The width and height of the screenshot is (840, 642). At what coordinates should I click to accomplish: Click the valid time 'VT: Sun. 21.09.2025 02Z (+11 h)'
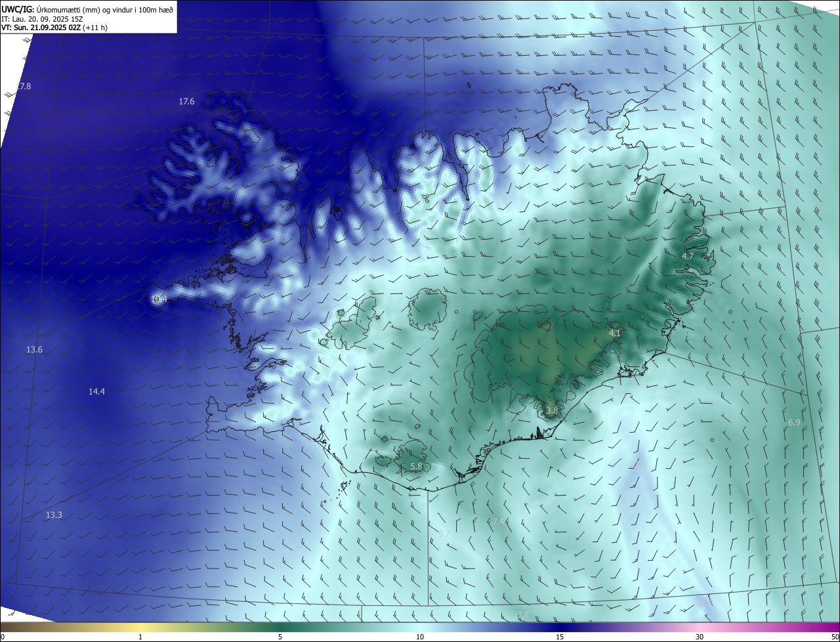pyautogui.click(x=54, y=28)
